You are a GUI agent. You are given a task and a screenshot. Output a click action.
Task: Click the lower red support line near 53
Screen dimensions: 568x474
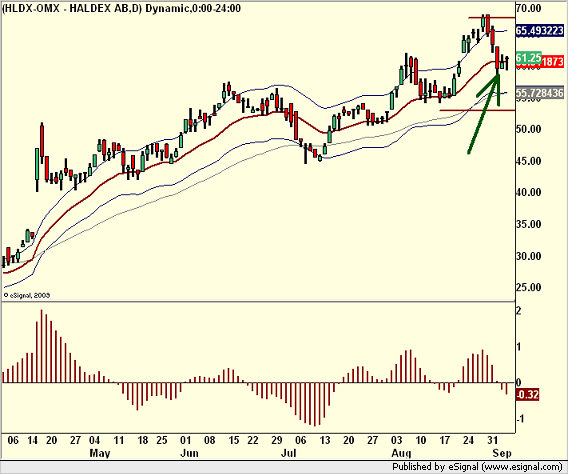point(477,110)
